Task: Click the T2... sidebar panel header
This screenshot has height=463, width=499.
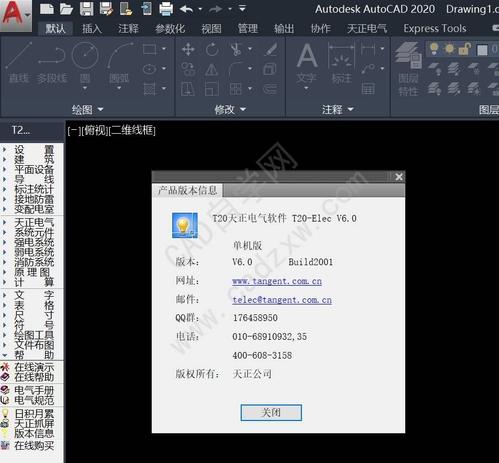Action: tap(21, 130)
